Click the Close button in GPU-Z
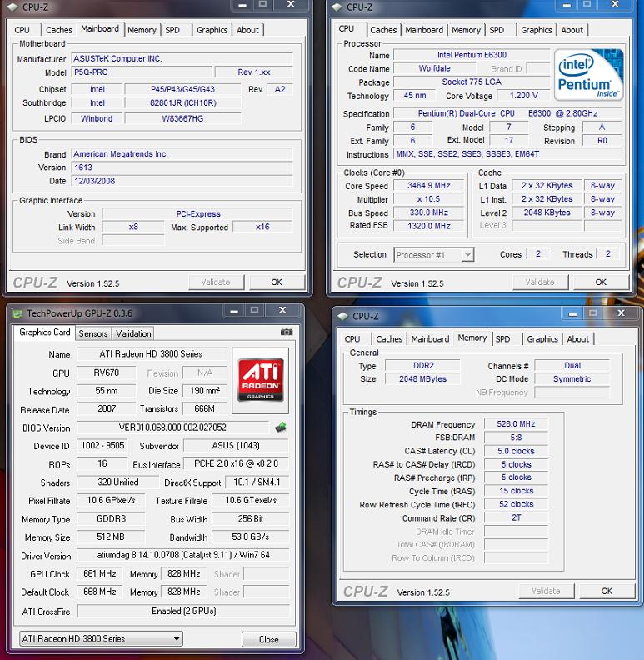This screenshot has height=660, width=644. pyautogui.click(x=269, y=639)
